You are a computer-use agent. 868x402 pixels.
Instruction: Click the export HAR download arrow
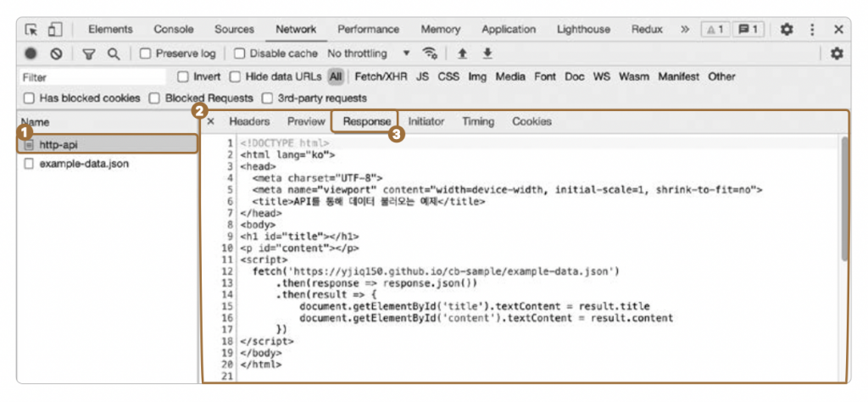pyautogui.click(x=487, y=53)
